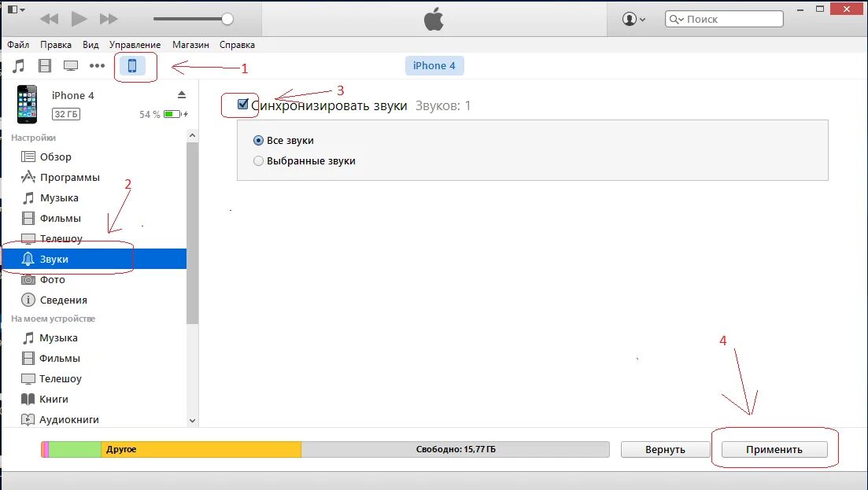868x490 pixels.
Task: Maximize the iTunes window
Action: (x=820, y=9)
